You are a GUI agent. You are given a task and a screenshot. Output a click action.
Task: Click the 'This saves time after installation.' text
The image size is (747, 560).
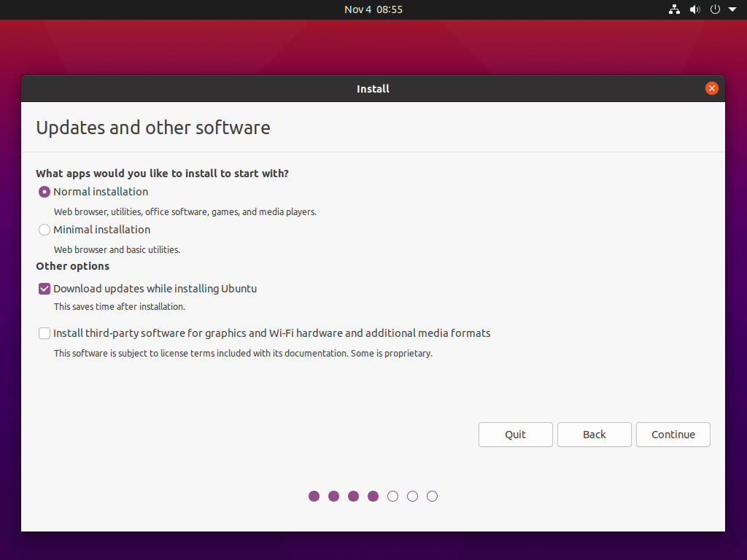pos(119,307)
